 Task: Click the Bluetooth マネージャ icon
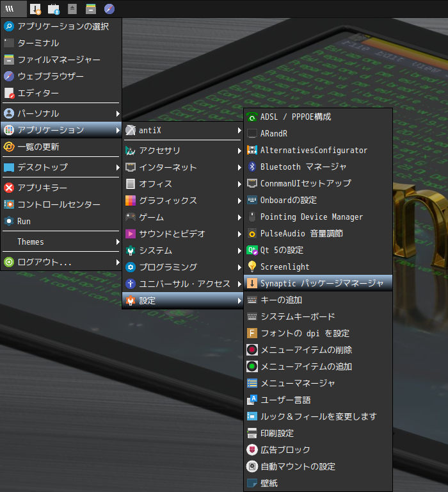252,167
